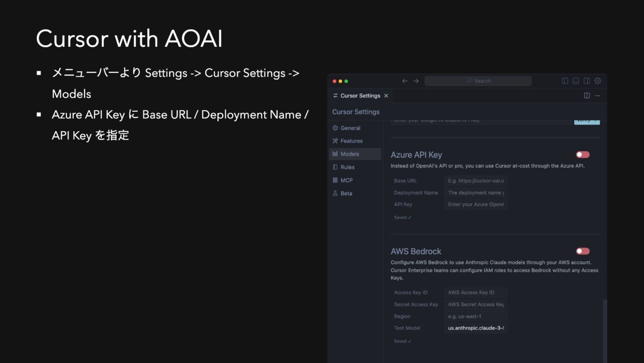Viewport: 644px width, 363px height.
Task: Click the Azure Base URL input field
Action: tap(476, 181)
